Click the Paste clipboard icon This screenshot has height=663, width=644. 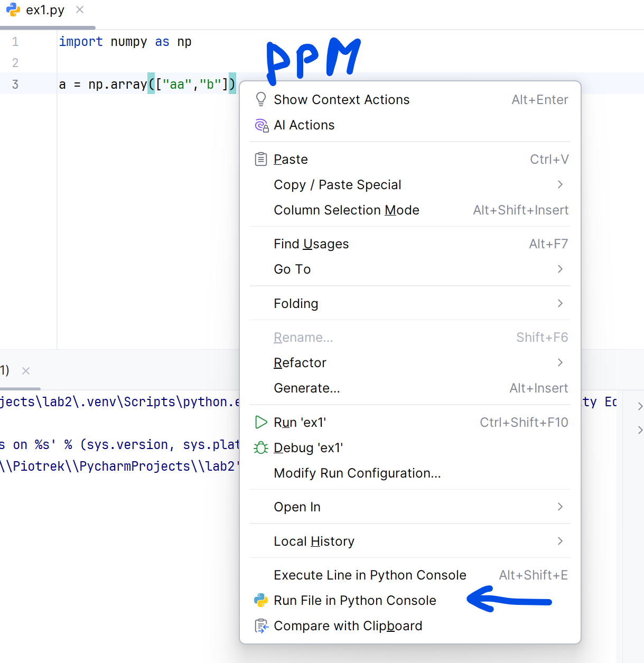click(x=261, y=159)
